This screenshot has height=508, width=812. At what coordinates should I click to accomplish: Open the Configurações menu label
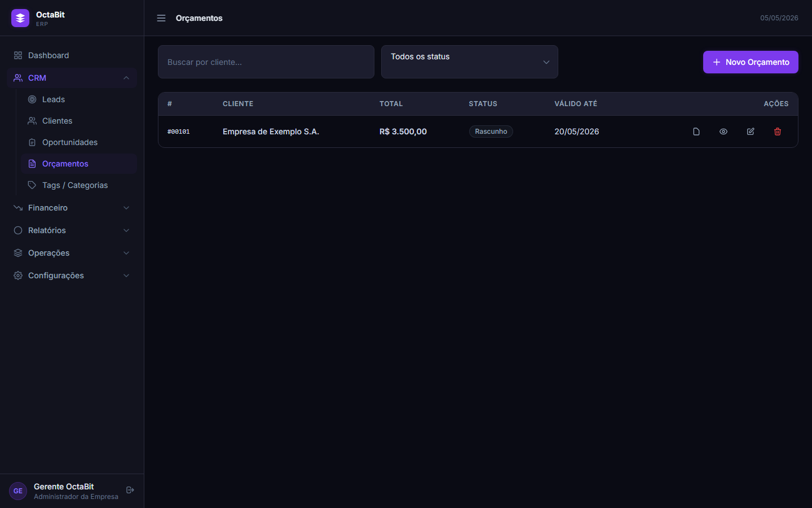(56, 275)
